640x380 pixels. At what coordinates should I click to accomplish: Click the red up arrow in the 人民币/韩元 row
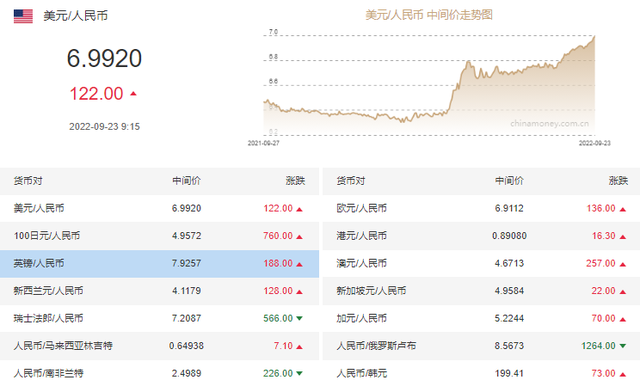click(622, 374)
